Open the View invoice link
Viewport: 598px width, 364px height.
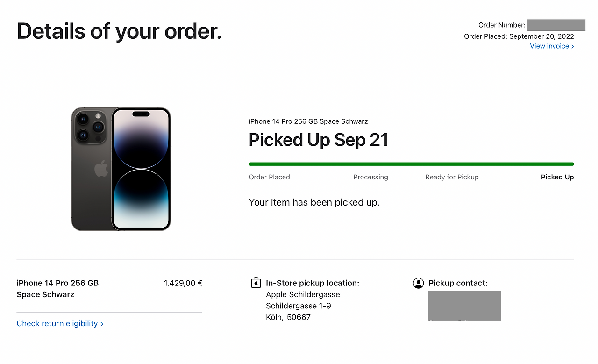coord(551,46)
